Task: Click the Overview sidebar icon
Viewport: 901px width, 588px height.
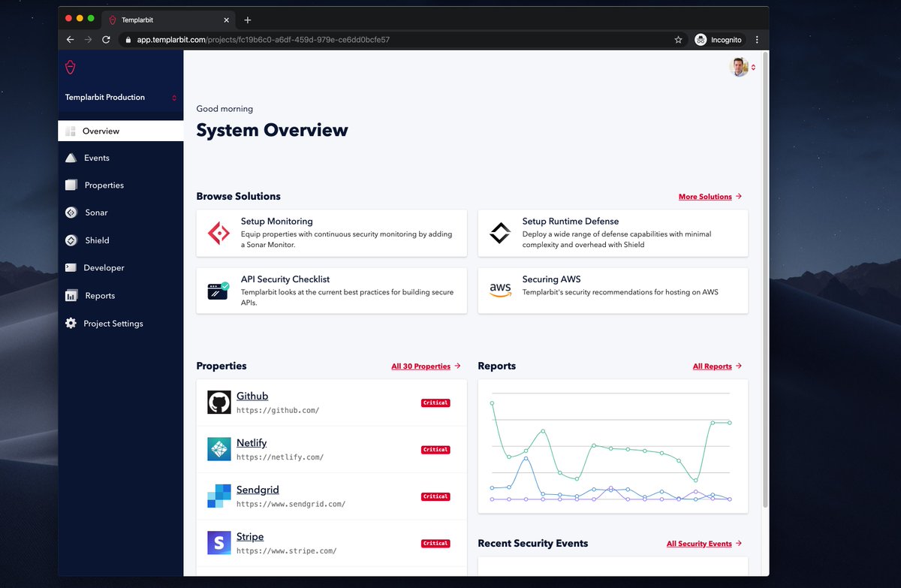Action: click(71, 131)
